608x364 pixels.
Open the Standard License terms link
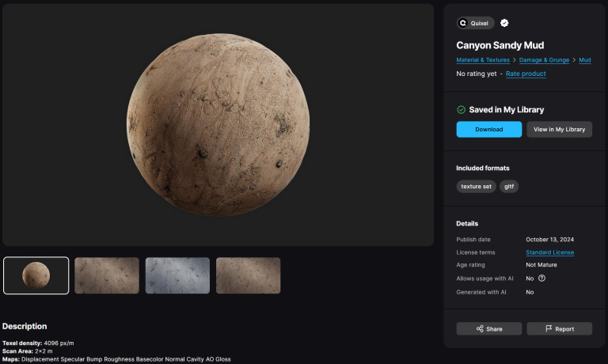(549, 252)
